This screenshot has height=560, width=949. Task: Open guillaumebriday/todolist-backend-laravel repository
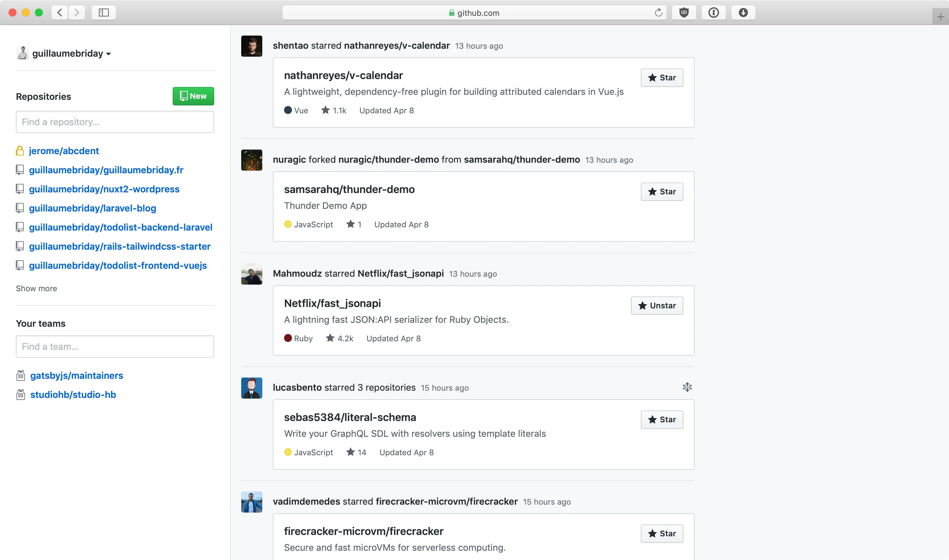coord(121,227)
